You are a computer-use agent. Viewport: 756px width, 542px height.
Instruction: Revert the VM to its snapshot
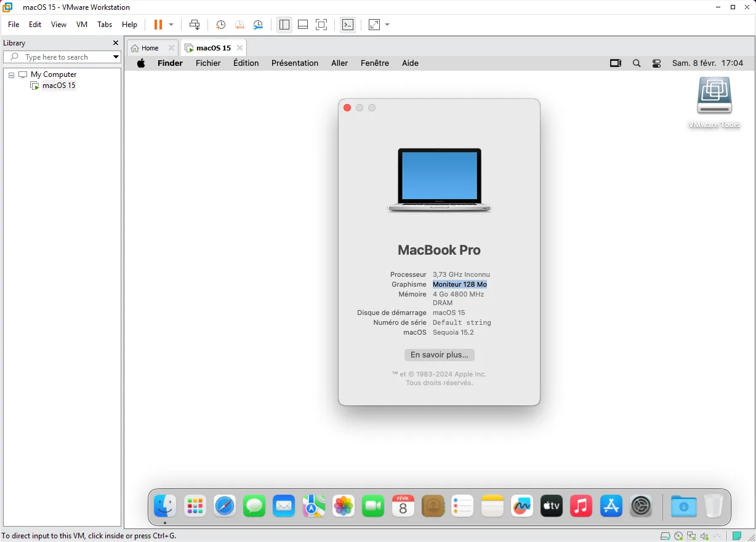239,25
